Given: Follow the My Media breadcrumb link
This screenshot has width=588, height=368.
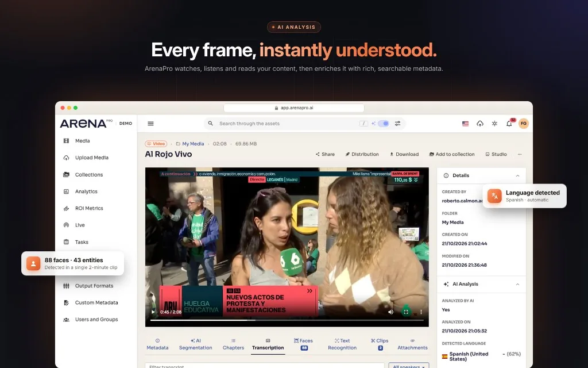Looking at the screenshot, I should (193, 144).
